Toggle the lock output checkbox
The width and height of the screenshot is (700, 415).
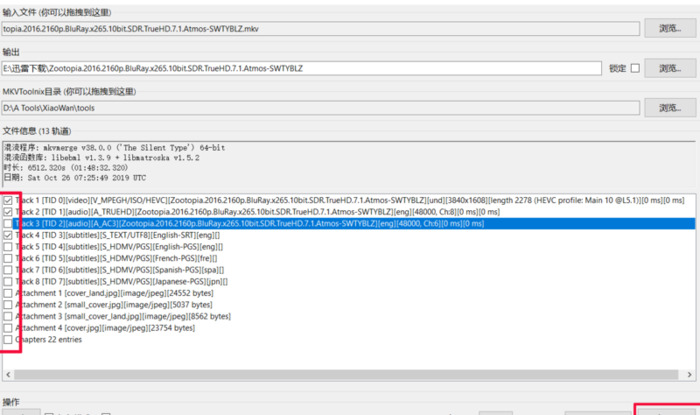(x=634, y=68)
